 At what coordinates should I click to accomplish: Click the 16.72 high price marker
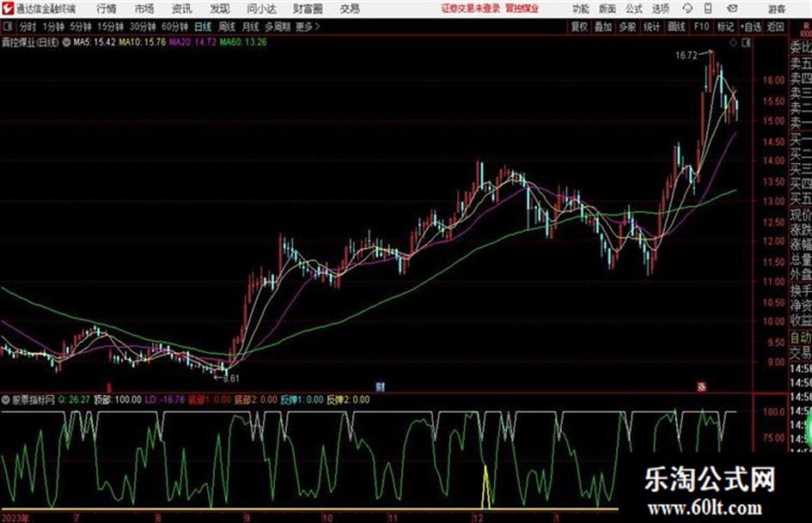687,56
